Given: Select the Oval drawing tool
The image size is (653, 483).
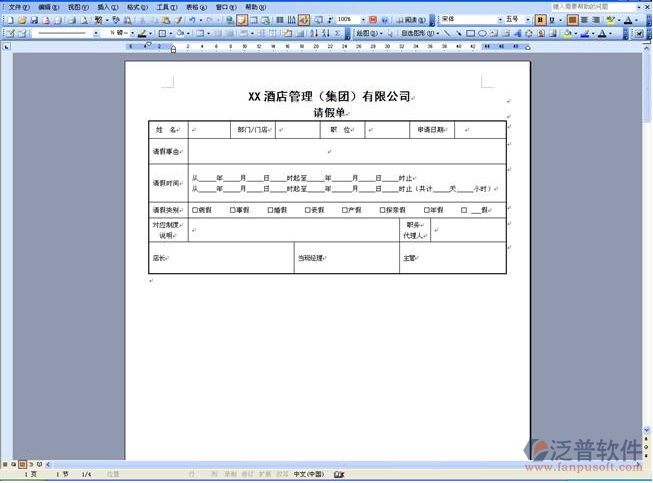Looking at the screenshot, I should [482, 33].
